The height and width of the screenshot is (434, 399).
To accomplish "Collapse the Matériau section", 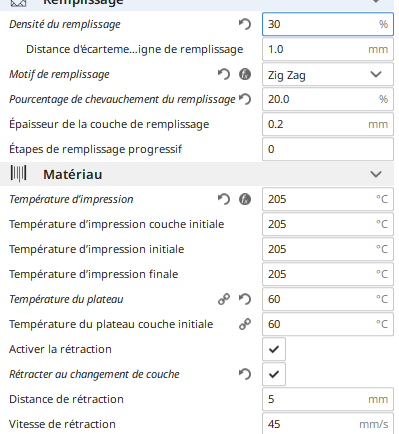I will coord(376,174).
